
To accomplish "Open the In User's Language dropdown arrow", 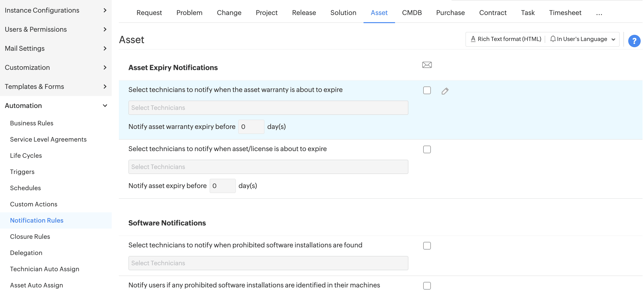I will coord(613,39).
